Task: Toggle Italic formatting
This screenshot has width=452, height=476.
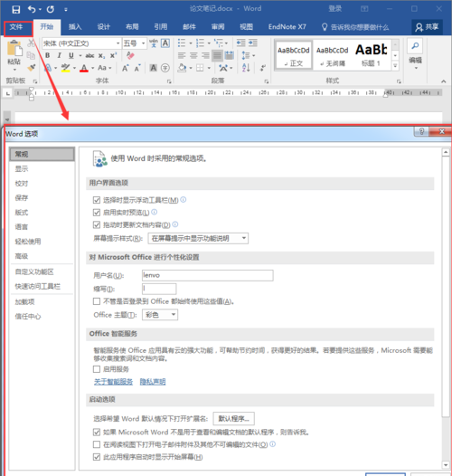Action: click(60, 55)
